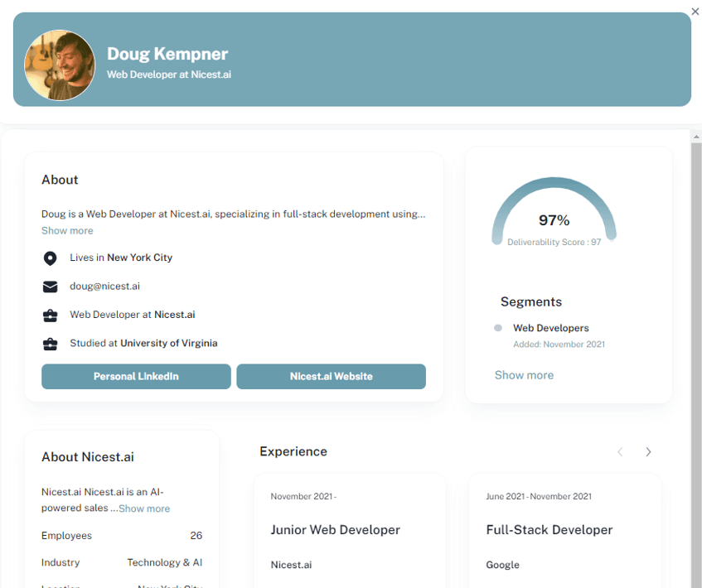
Task: Click the location pin icon
Action: click(50, 258)
